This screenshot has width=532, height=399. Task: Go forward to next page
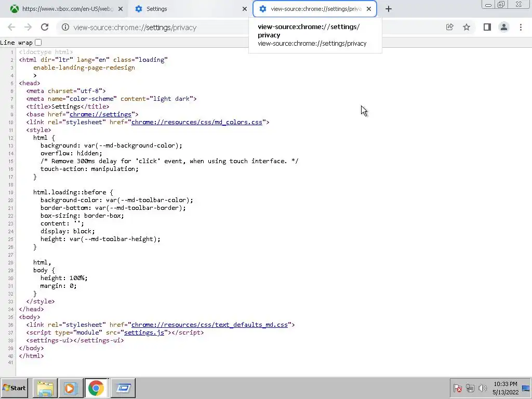pos(28,27)
